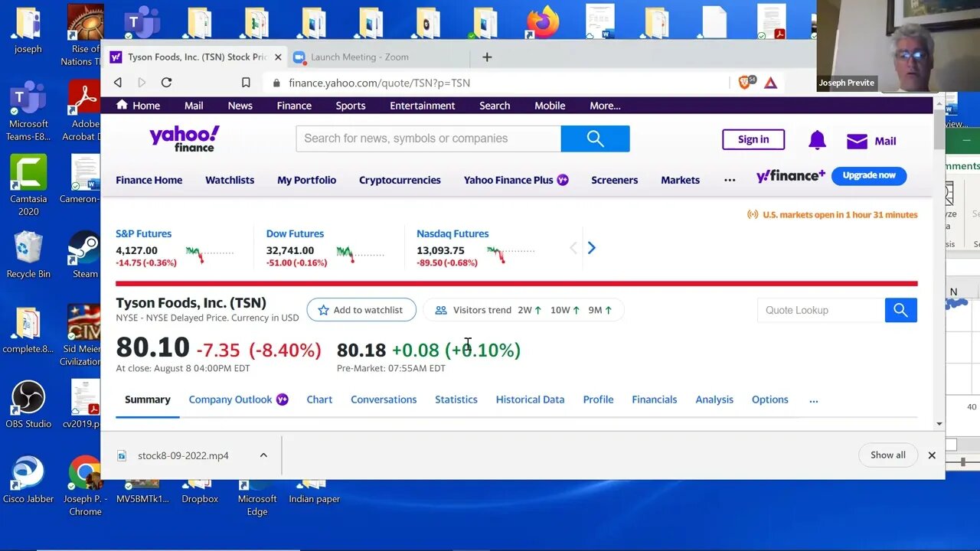
Task: Focus the news, symbols or companies search box
Action: pyautogui.click(x=429, y=139)
